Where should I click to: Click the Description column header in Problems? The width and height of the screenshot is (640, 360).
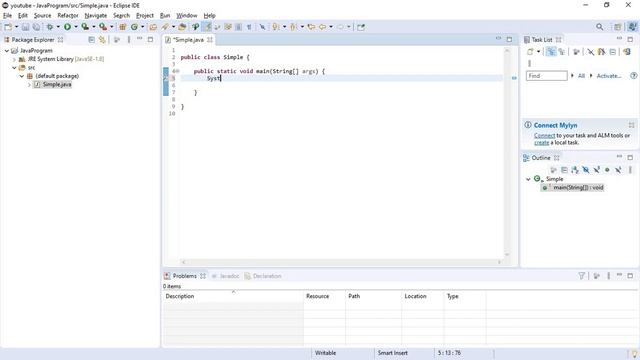click(x=233, y=296)
